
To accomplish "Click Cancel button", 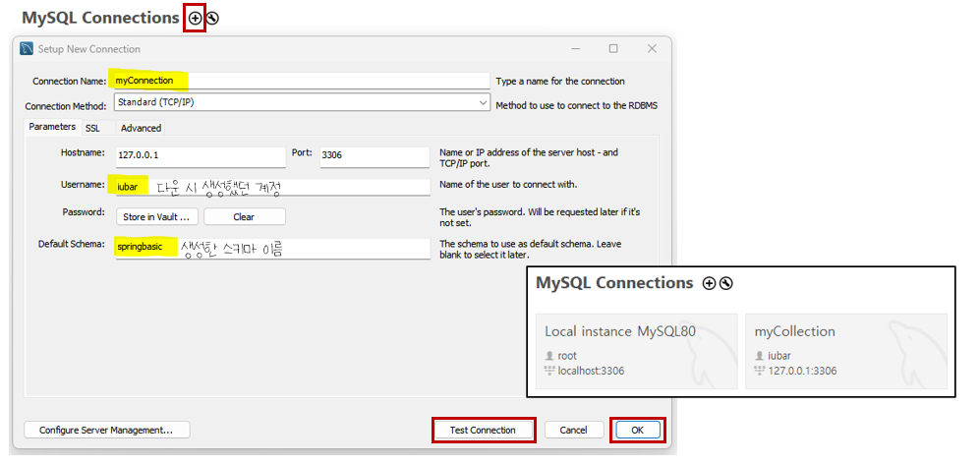I will coord(574,430).
